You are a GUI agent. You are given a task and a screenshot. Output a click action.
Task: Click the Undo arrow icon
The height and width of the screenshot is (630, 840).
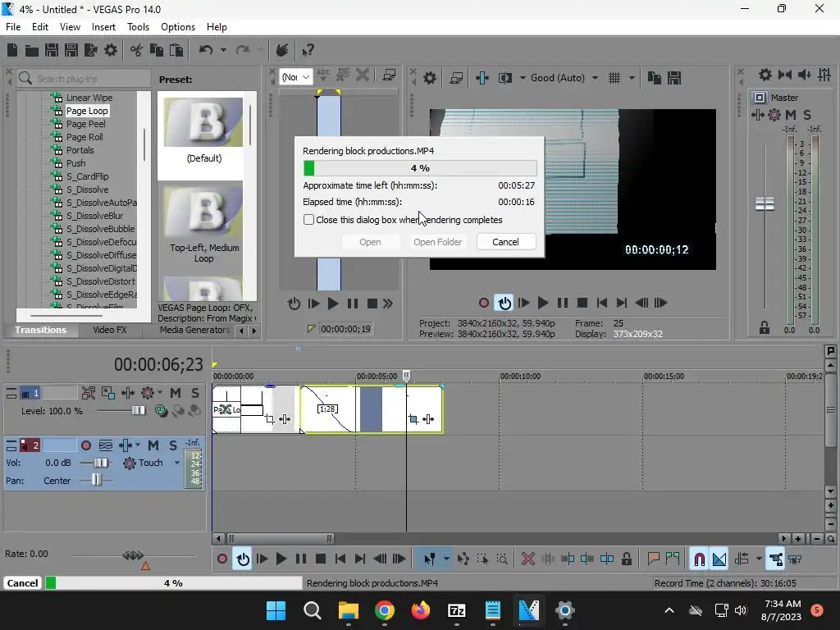pos(206,50)
